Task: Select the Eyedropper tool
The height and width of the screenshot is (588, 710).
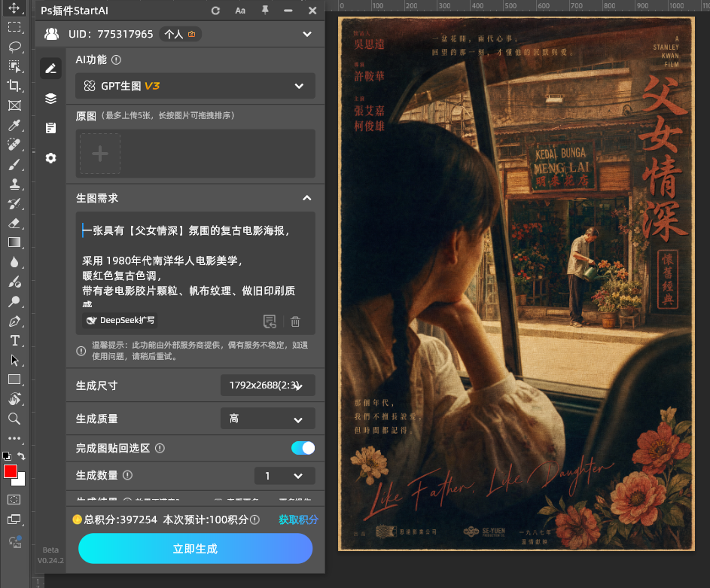Action: pos(14,125)
